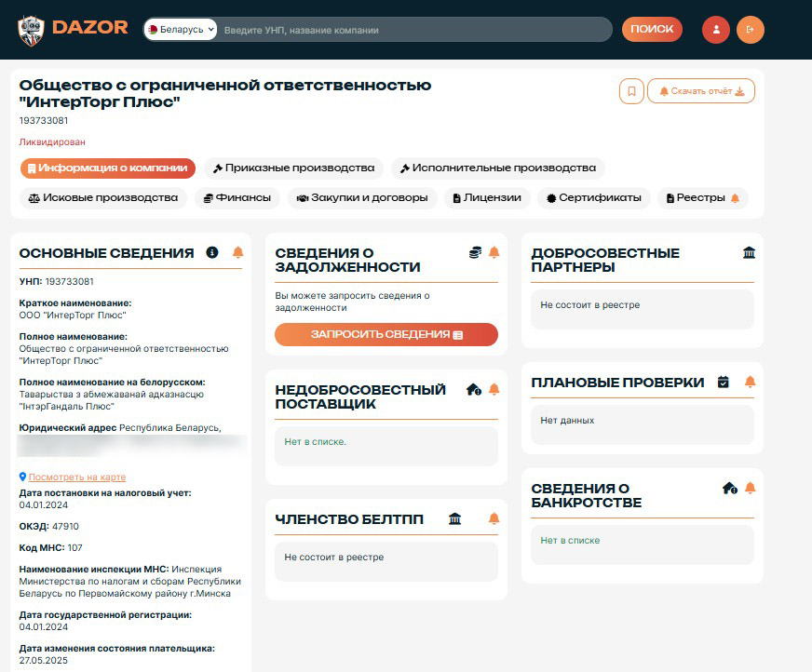The width and height of the screenshot is (812, 672).
Task: Click the DAZOR brand name text
Action: coord(90,27)
